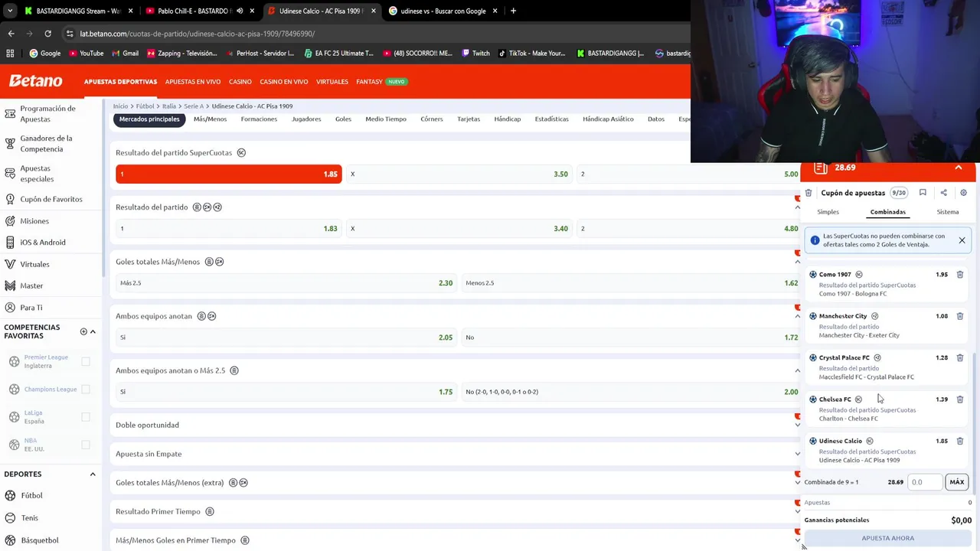The height and width of the screenshot is (551, 980).
Task: Open the Córners tab
Action: click(x=432, y=119)
